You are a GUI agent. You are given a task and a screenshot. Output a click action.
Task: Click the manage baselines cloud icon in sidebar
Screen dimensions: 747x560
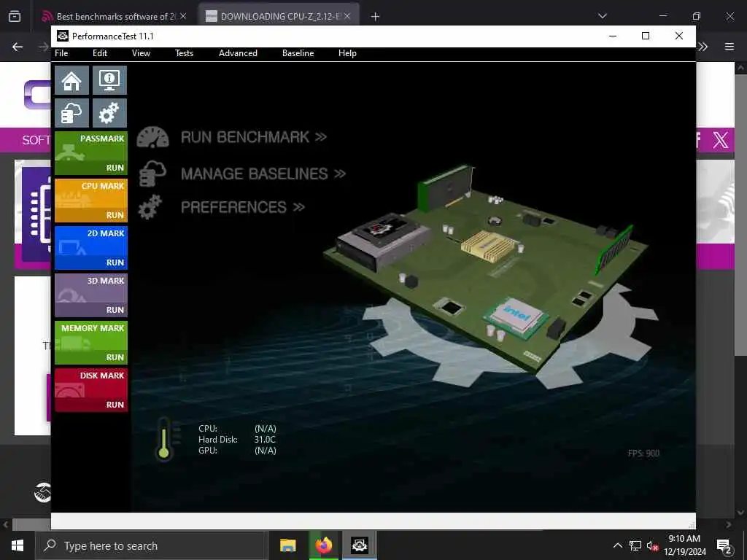(71, 113)
